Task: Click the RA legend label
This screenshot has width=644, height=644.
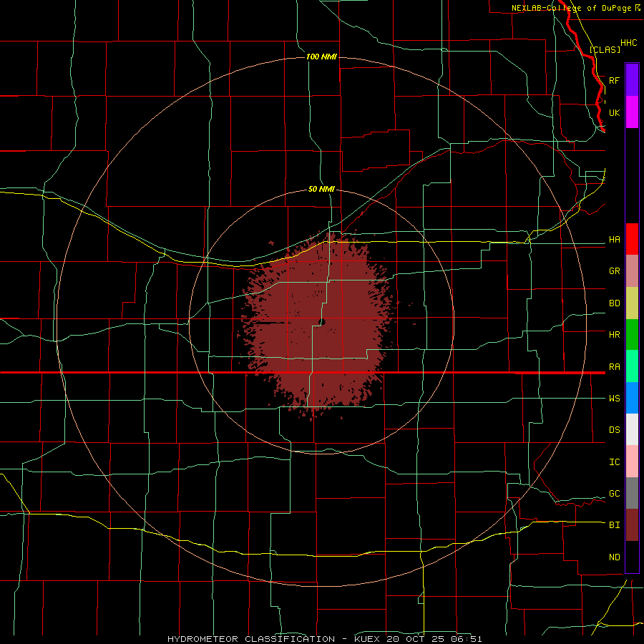Action: (614, 367)
